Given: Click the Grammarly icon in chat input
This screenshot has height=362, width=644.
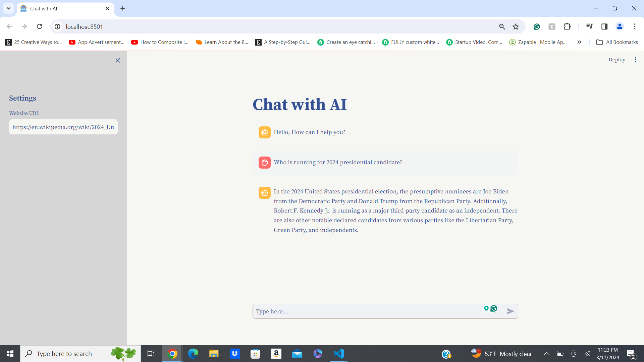Looking at the screenshot, I should click(494, 308).
